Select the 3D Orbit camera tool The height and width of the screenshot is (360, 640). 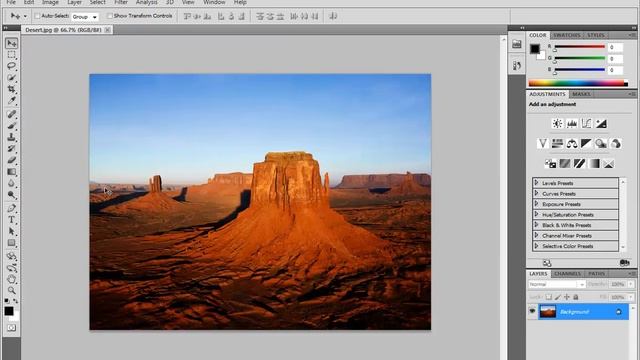pyautogui.click(x=11, y=268)
